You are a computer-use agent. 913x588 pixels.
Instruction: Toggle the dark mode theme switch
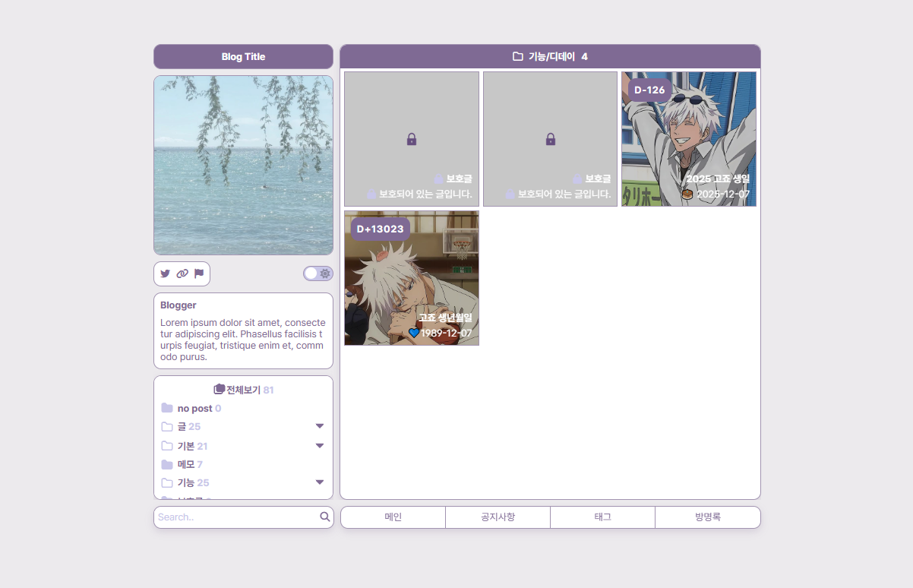(317, 273)
